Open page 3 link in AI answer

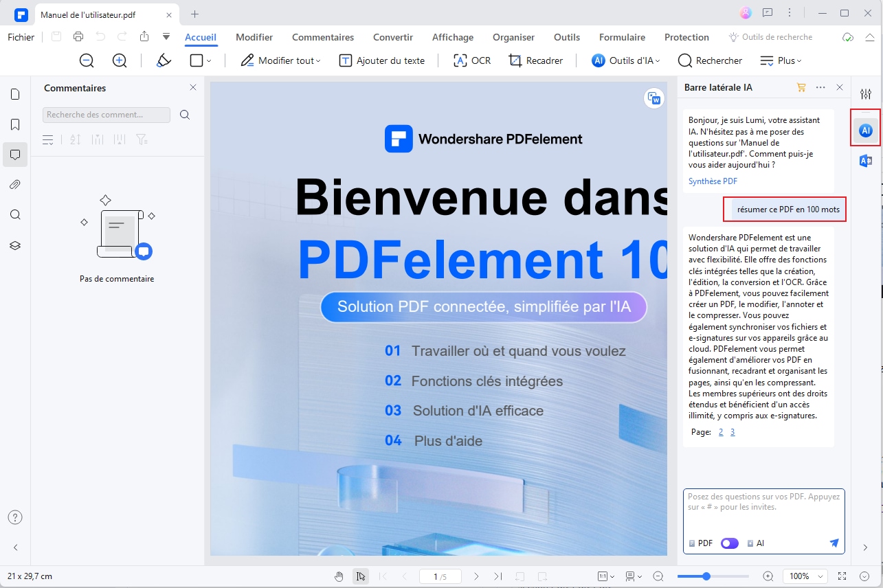[733, 432]
